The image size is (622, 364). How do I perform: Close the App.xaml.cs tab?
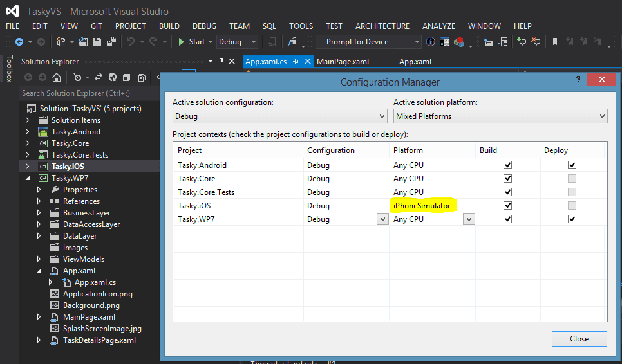tap(307, 61)
